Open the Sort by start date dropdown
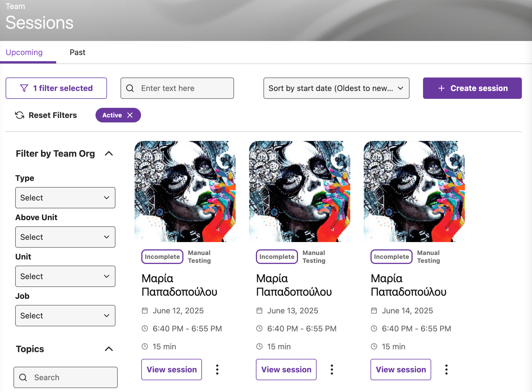The width and height of the screenshot is (532, 392). pyautogui.click(x=336, y=88)
